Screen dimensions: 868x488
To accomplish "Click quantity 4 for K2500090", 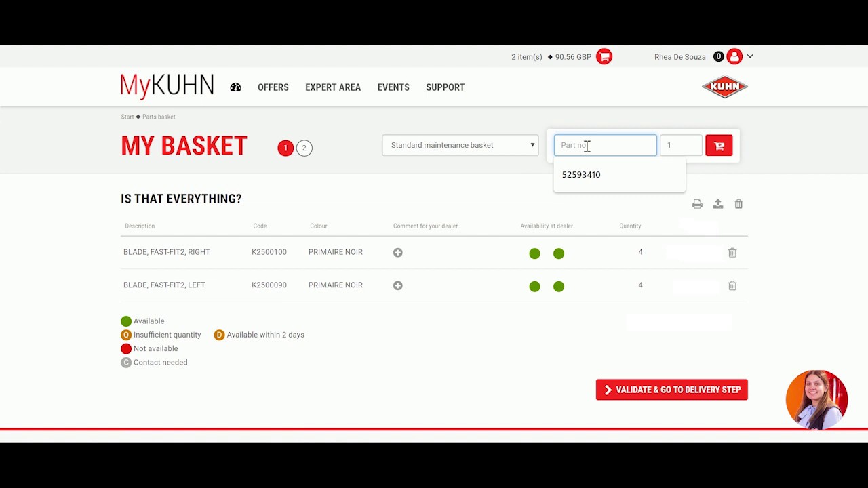I will tap(640, 285).
